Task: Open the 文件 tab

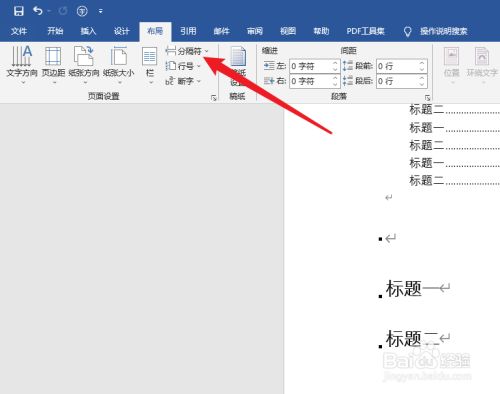Action: 19,31
